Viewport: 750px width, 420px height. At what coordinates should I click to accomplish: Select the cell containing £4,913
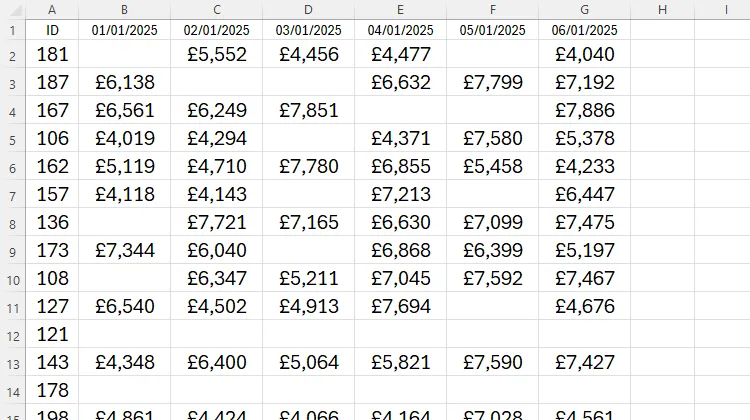(x=309, y=306)
